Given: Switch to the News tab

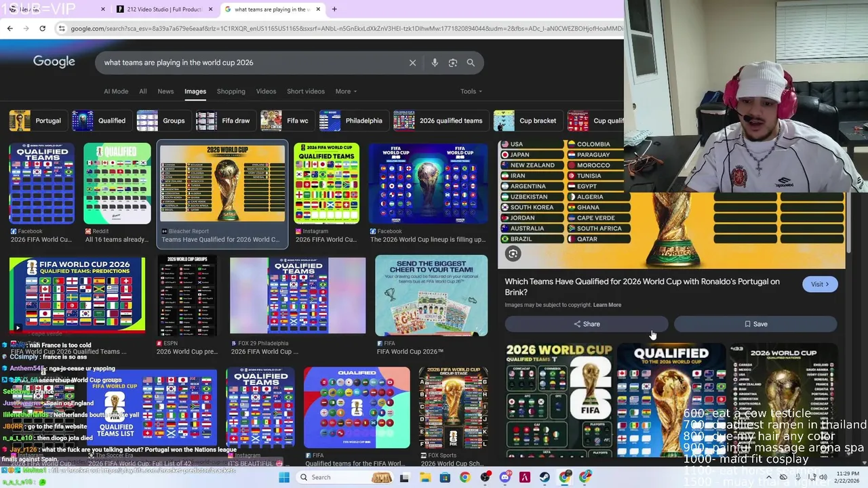Looking at the screenshot, I should tap(165, 91).
